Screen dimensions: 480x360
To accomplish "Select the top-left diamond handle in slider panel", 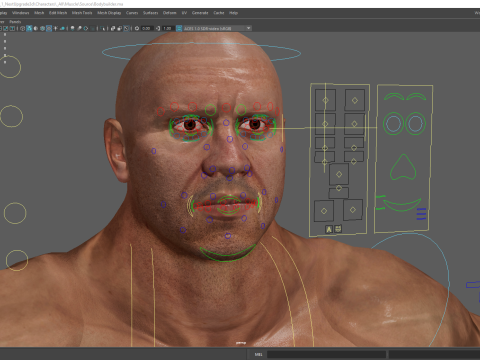I will click(325, 100).
